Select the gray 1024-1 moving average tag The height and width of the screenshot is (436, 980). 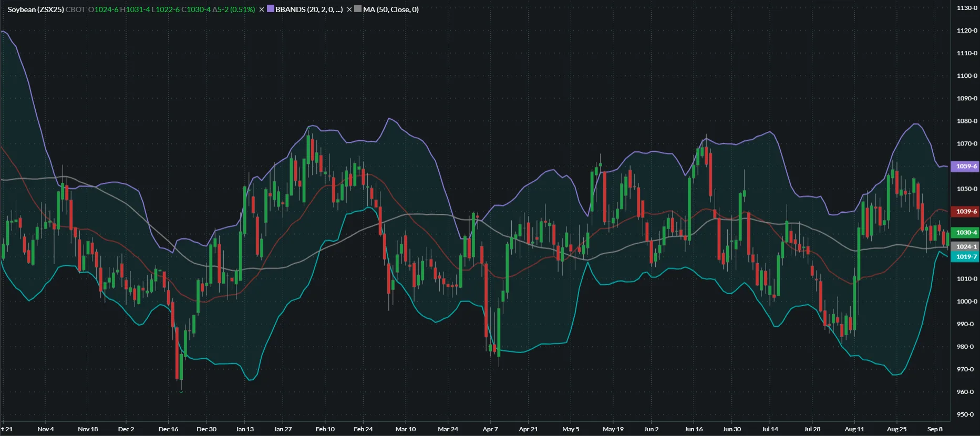(966, 246)
